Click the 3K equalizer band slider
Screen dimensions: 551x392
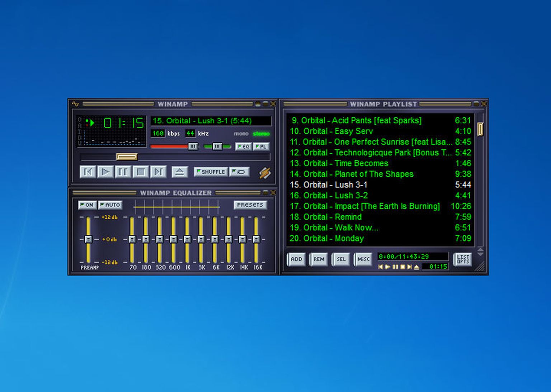click(x=201, y=239)
